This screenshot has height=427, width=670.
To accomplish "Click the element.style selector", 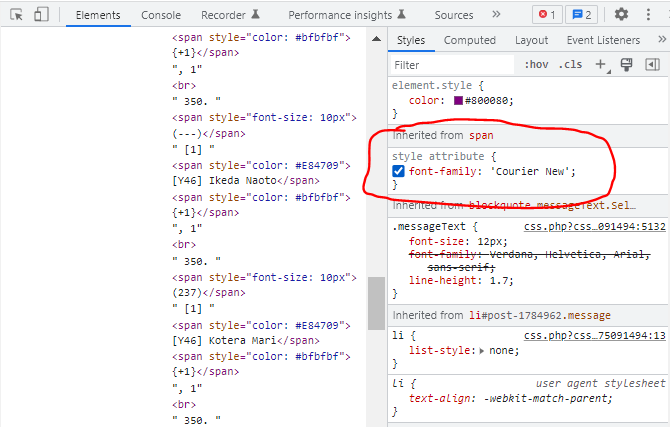I will [432, 85].
